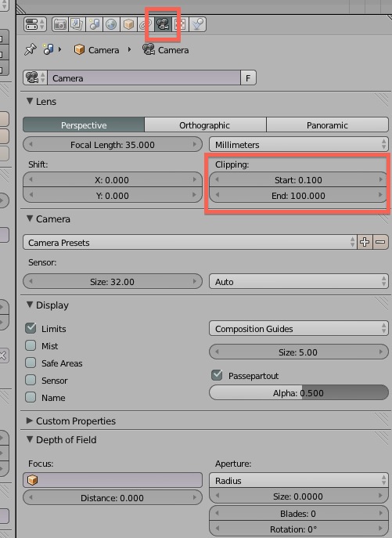Click the Aperture Rotation field
Image resolution: width=392 pixels, height=538 pixels.
[299, 529]
